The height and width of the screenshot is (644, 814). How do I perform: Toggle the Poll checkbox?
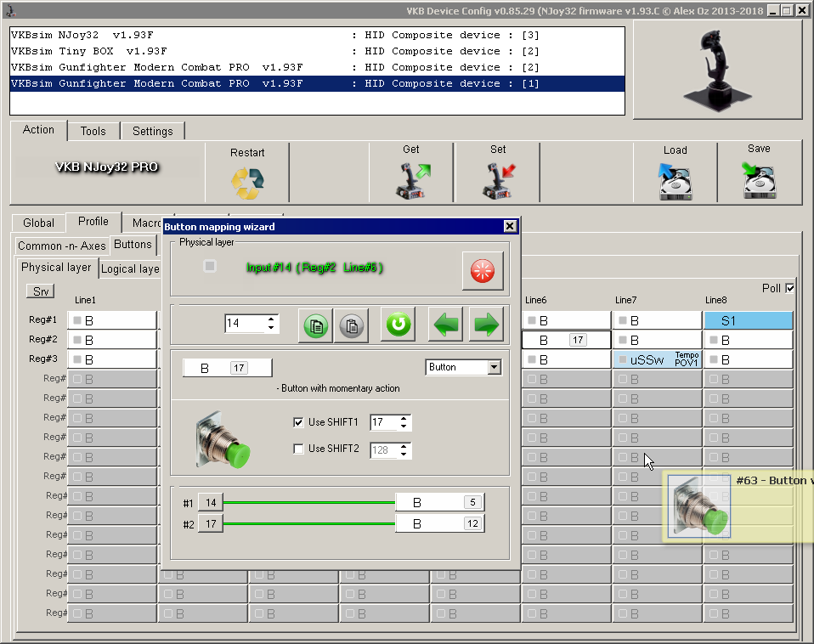(x=790, y=288)
